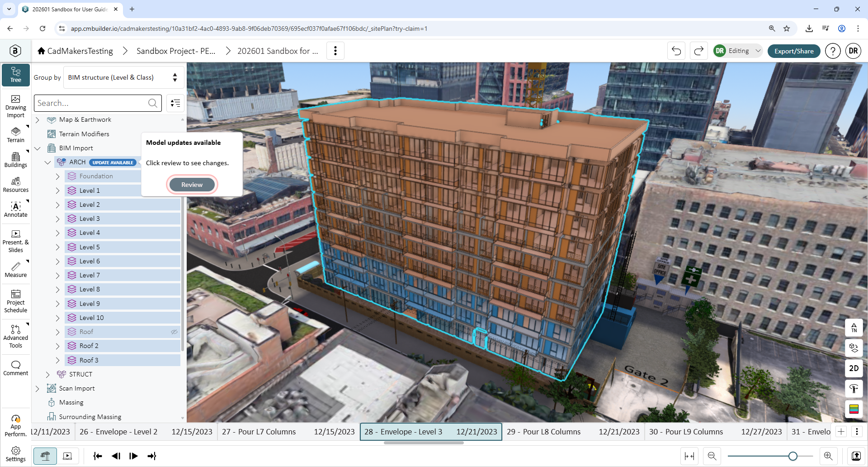The image size is (868, 467).
Task: Select the Measure tool
Action: [x=16, y=270]
